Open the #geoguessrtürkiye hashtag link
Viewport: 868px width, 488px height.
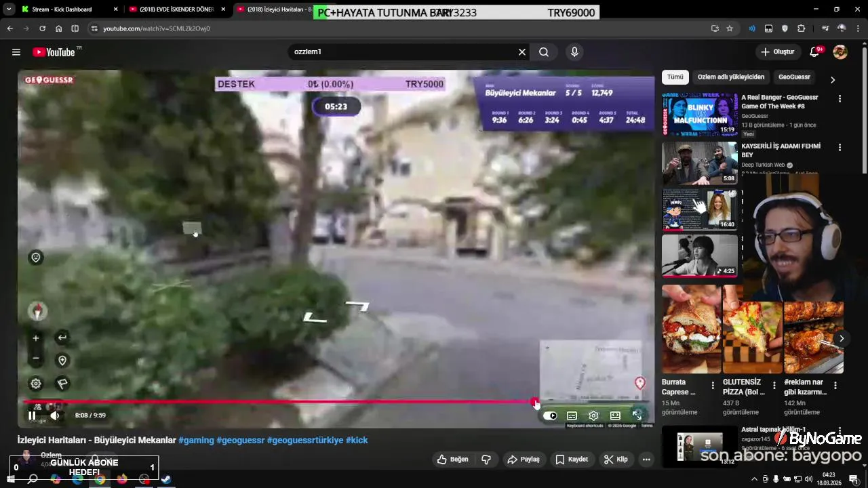305,440
